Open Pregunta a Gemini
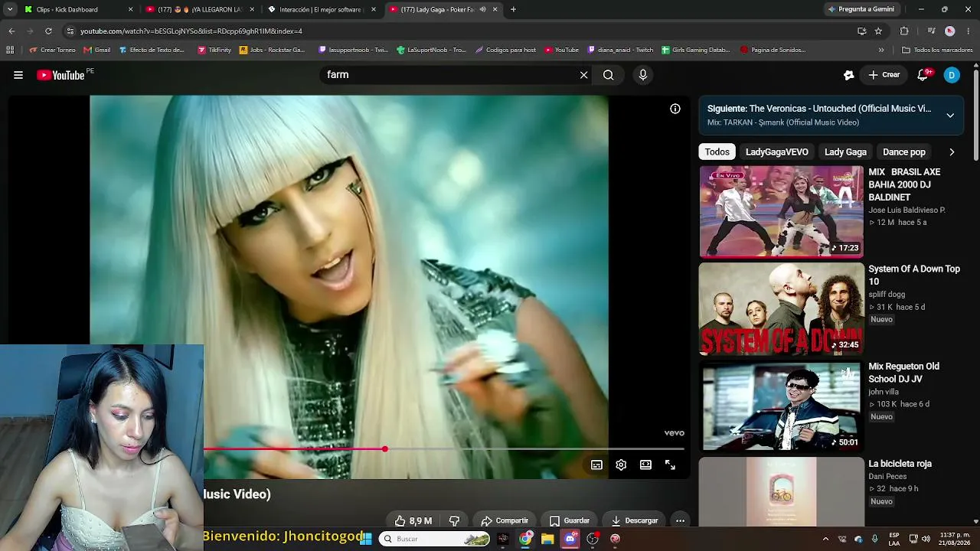Viewport: 980px width, 551px height. tap(861, 9)
